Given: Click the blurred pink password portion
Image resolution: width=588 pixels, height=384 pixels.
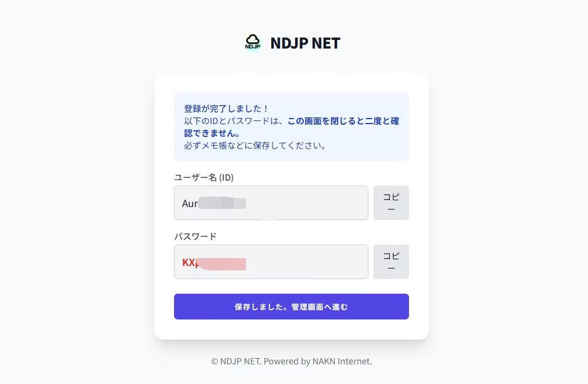Looking at the screenshot, I should coord(223,264).
